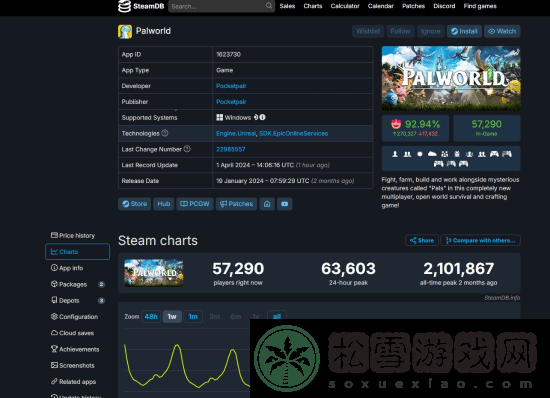Screen dimensions: 550x398
Task: Open the Charts top menu item
Action: (313, 6)
